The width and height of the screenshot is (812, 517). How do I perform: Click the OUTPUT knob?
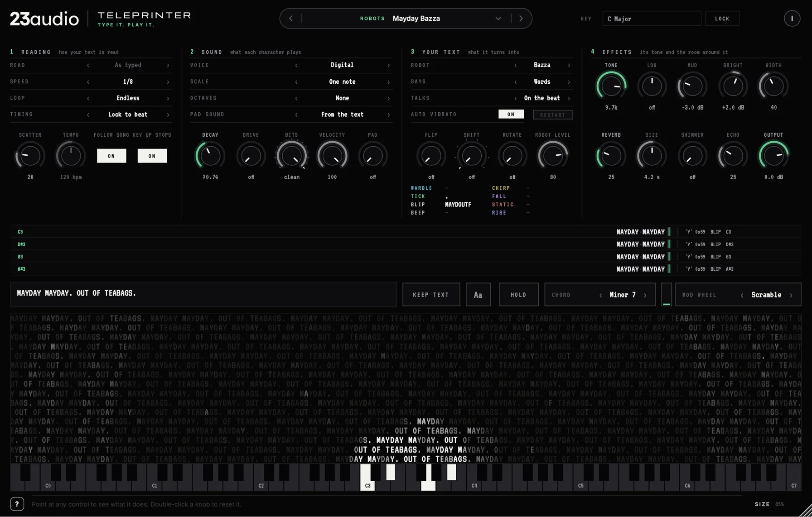[773, 156]
